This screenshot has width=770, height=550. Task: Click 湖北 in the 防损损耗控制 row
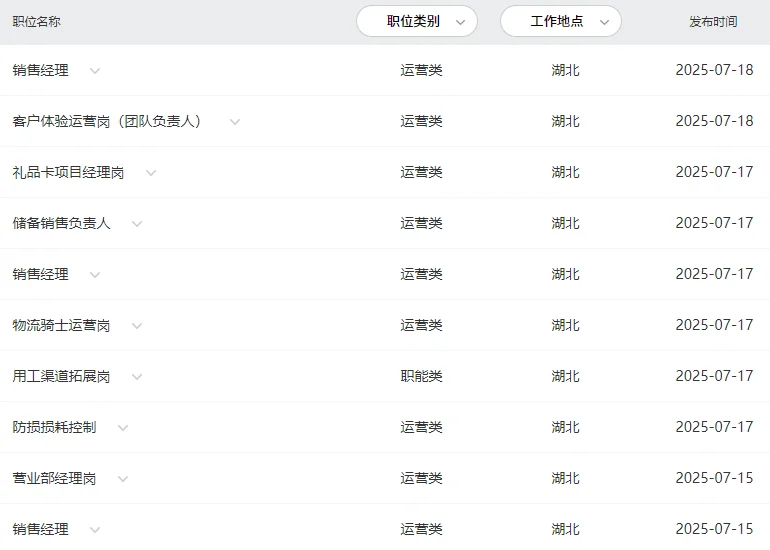pos(565,428)
